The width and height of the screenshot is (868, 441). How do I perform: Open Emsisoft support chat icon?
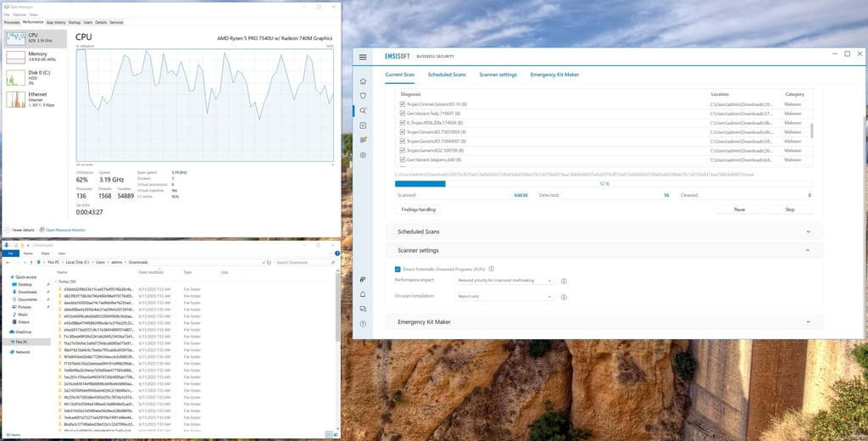pyautogui.click(x=363, y=310)
